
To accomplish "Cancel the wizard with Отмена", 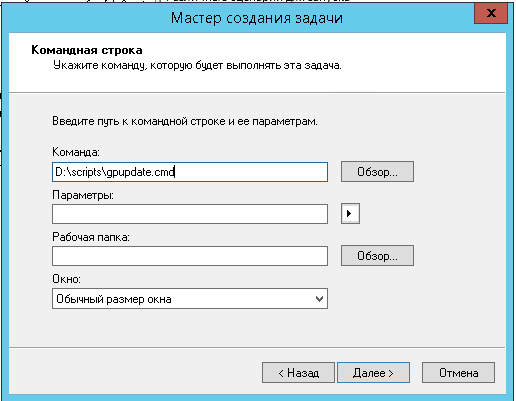I will (x=458, y=373).
